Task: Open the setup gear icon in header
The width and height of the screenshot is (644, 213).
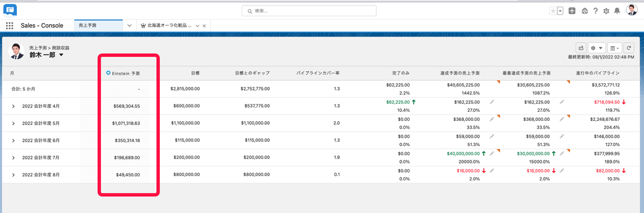Action: (x=606, y=11)
